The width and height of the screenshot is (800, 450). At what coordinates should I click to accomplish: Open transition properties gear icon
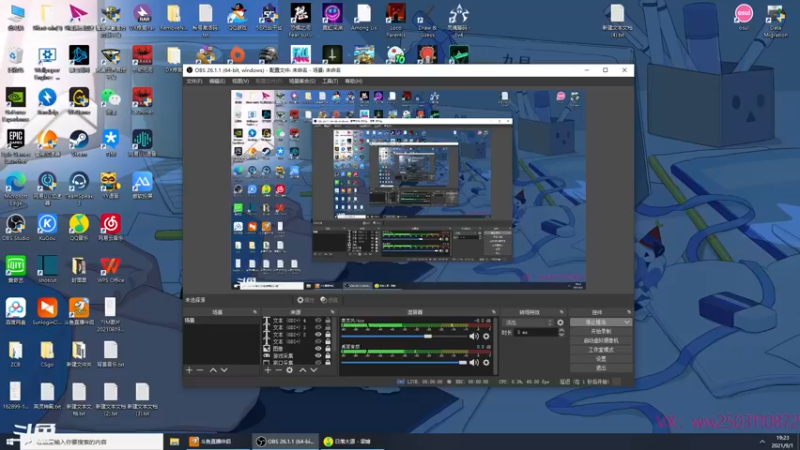(560, 322)
